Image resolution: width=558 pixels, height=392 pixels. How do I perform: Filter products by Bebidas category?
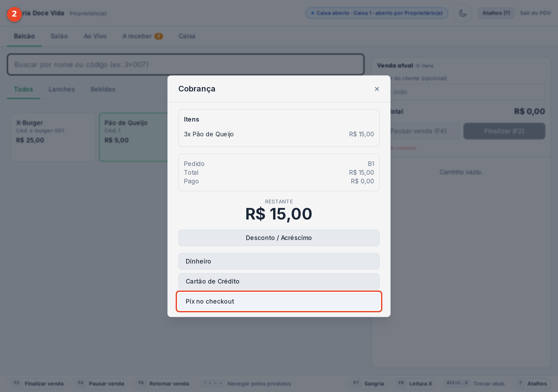[x=103, y=89]
